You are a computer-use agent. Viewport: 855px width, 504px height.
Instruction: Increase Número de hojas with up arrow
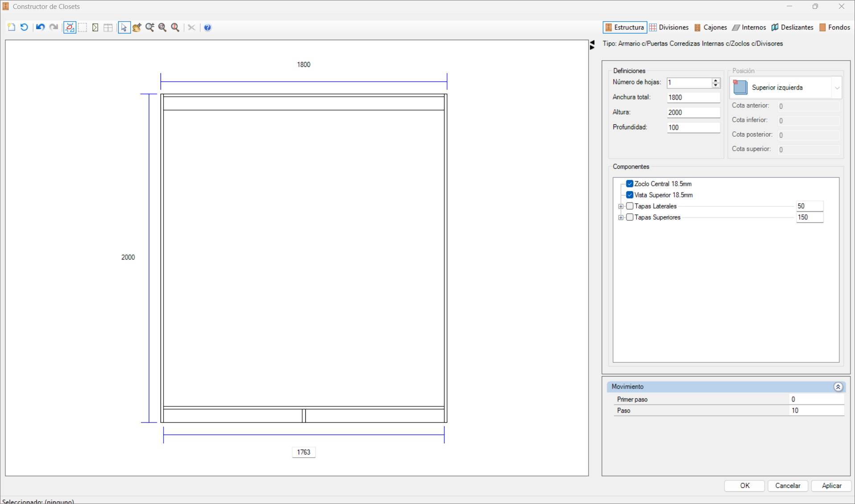(715, 80)
